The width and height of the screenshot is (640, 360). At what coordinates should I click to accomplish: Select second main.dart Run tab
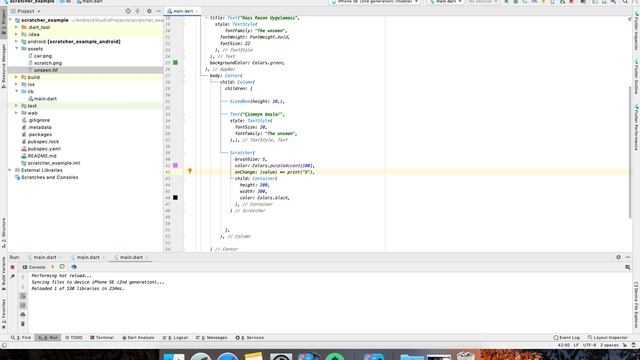click(x=87, y=258)
